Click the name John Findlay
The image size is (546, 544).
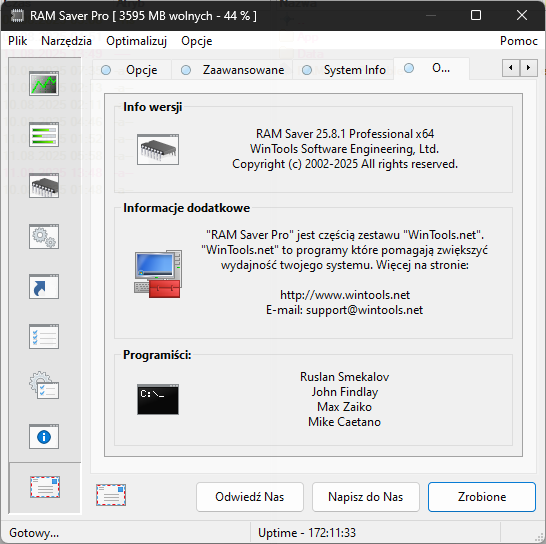(x=345, y=392)
